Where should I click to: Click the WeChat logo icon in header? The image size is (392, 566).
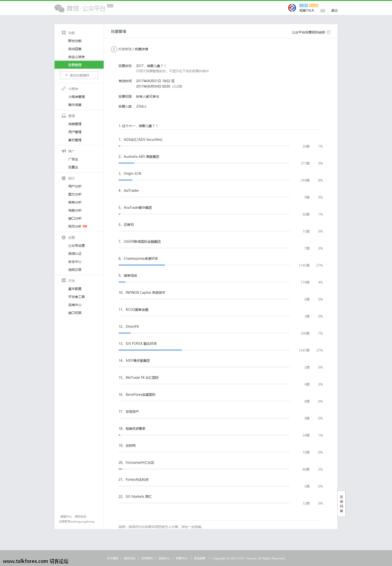click(x=60, y=8)
